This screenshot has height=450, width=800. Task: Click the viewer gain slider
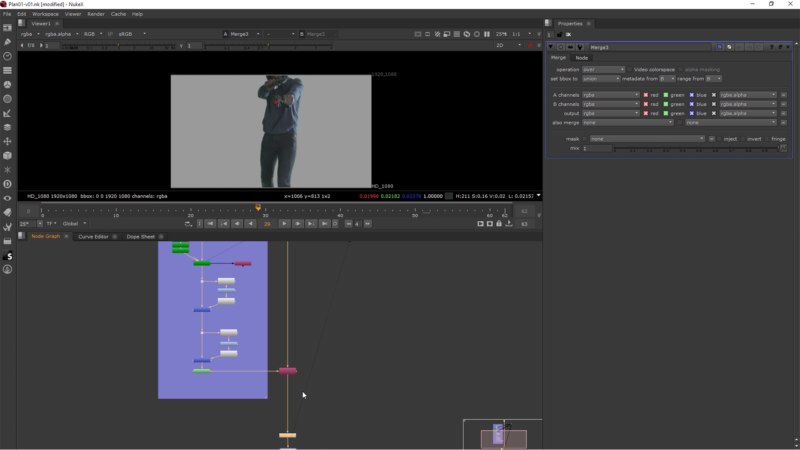pos(118,46)
